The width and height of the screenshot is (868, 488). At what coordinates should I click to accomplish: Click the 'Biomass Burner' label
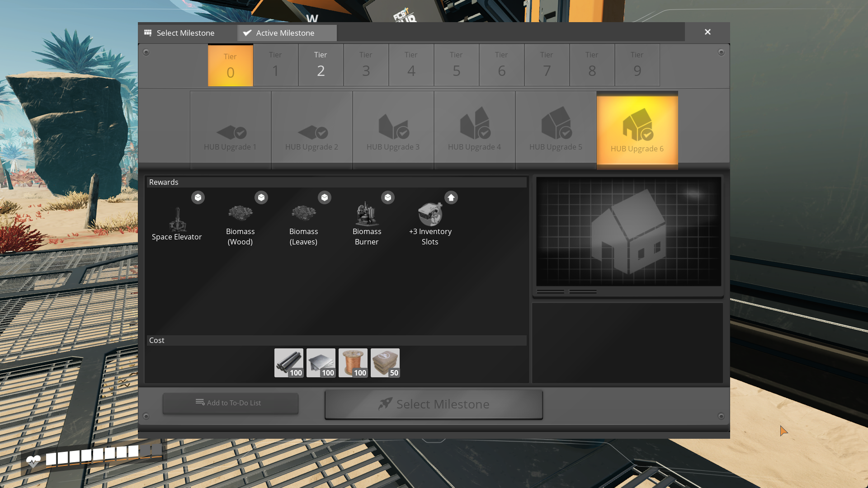pos(367,237)
